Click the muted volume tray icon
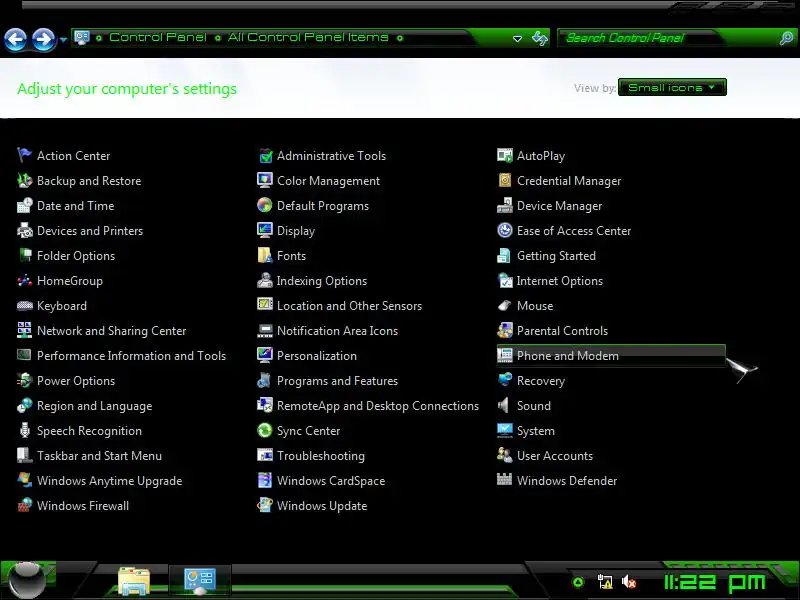The width and height of the screenshot is (800, 600). coord(629,581)
